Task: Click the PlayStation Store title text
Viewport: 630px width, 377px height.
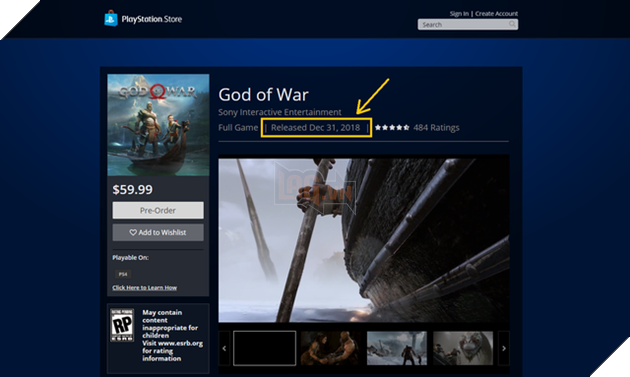Action: pos(151,19)
